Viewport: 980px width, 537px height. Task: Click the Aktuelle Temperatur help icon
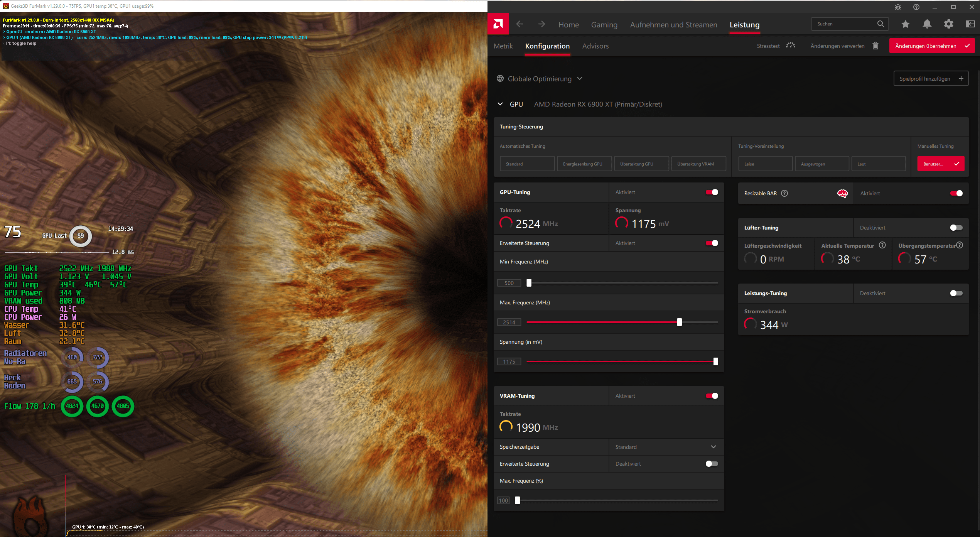tap(882, 245)
